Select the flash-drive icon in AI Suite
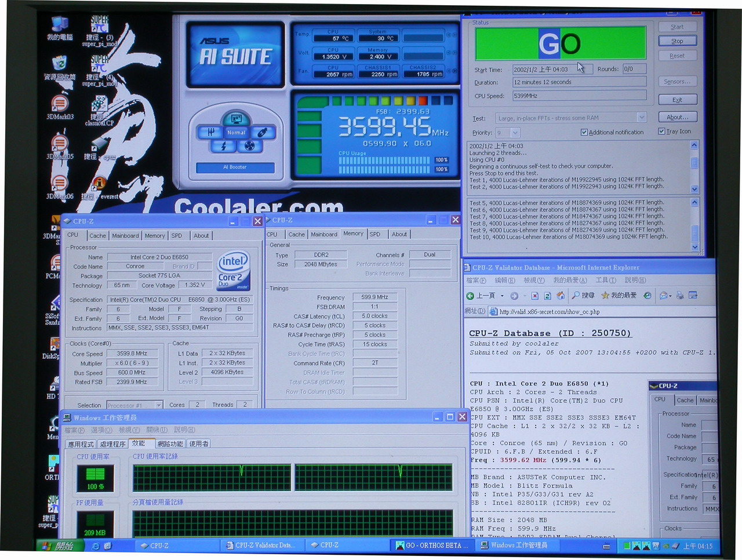 coord(262,133)
